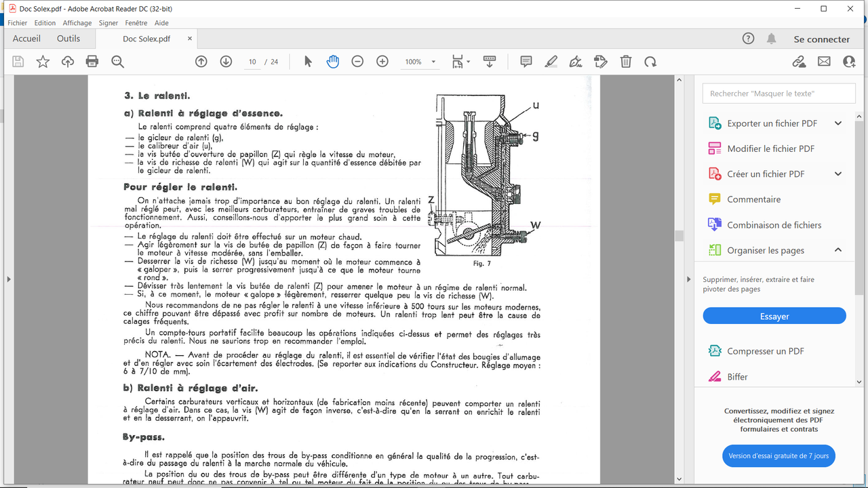Expand the Exporter un fichier PDF chevron
Screen dimensions: 868x488
click(x=838, y=123)
